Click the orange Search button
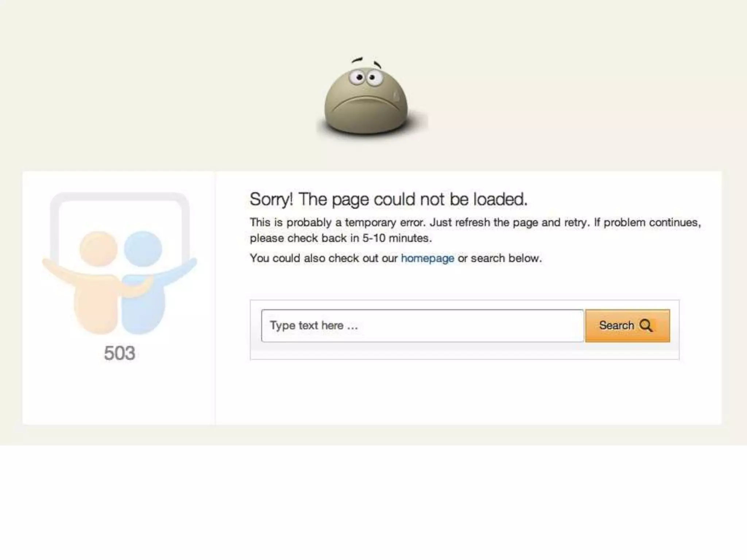Viewport: 747px width, 560px height. coord(628,326)
